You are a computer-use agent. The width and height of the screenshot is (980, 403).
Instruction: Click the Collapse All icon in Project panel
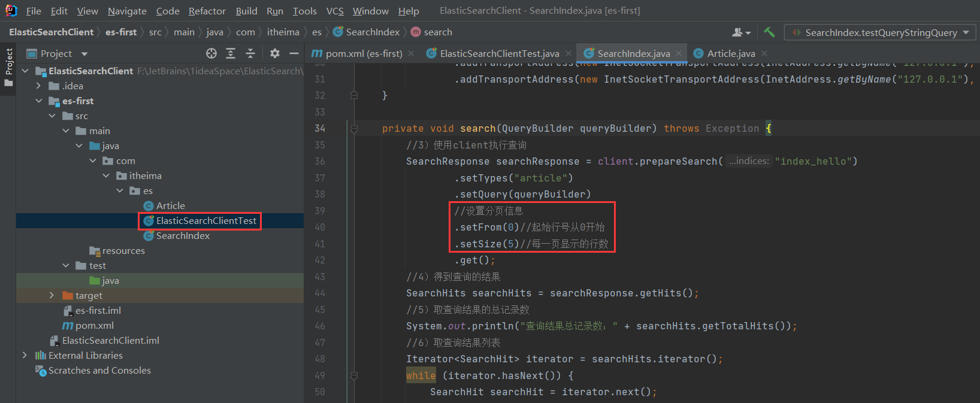(250, 54)
